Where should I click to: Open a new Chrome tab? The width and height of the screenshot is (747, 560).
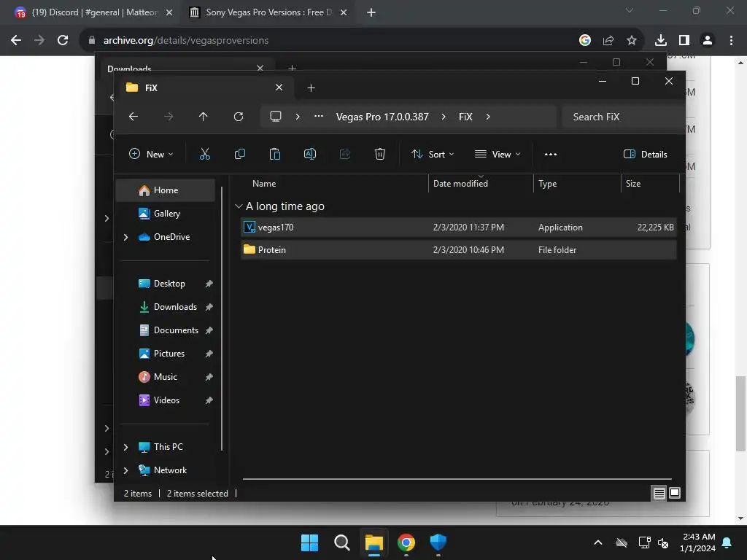pos(371,12)
